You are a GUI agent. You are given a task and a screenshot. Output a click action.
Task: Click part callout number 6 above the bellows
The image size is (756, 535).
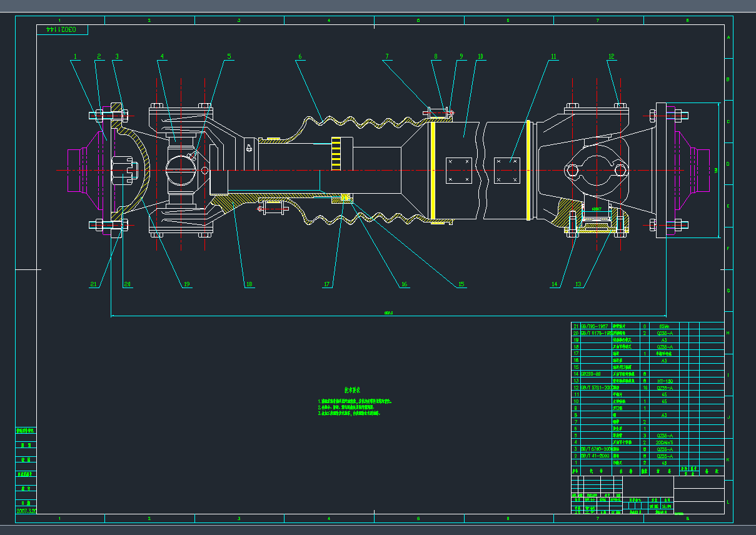[x=300, y=57]
